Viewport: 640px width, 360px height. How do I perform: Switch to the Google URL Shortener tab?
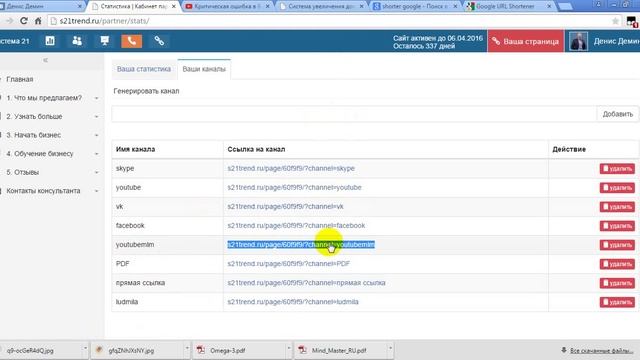tap(505, 7)
